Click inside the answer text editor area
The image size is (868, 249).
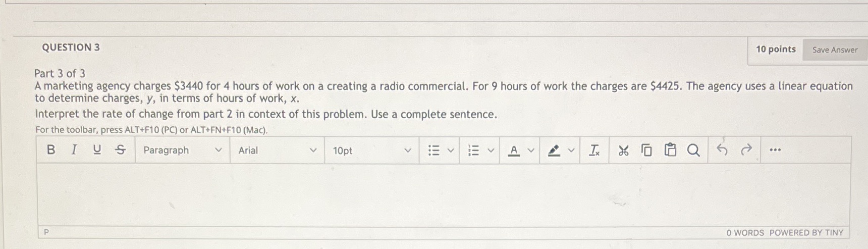tap(444, 195)
